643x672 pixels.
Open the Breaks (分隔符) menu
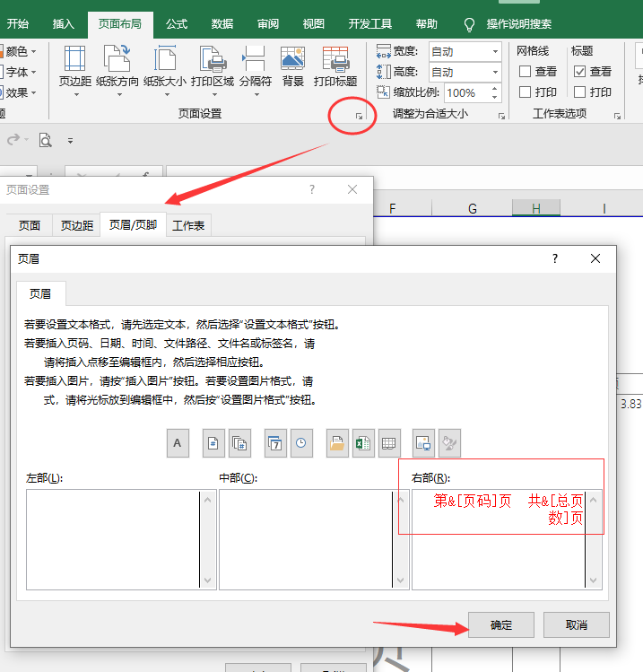256,71
